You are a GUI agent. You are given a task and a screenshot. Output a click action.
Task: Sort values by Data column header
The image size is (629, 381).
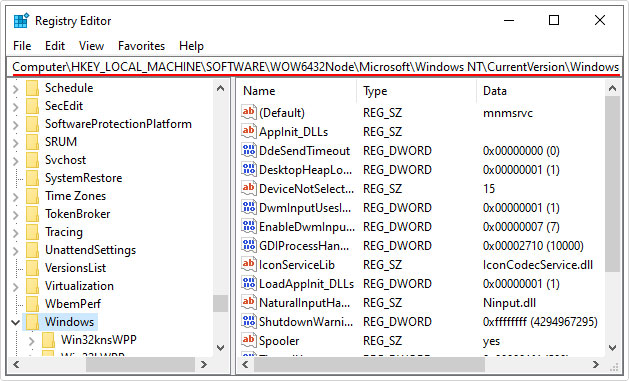(x=540, y=91)
